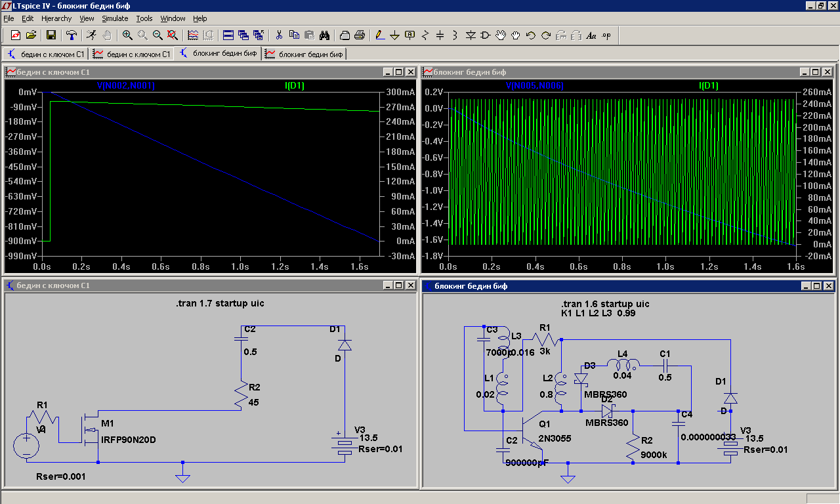Viewport: 840px width, 504px height.
Task: Switch to last 'блокинг бедин биф' waveform tab
Action: pos(304,54)
